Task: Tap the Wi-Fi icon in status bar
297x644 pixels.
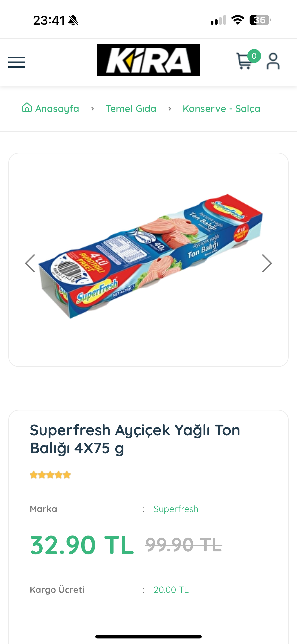Action: [x=238, y=20]
